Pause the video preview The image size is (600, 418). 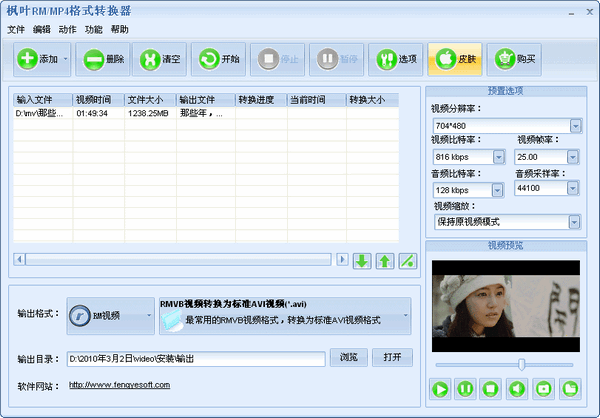pos(466,388)
